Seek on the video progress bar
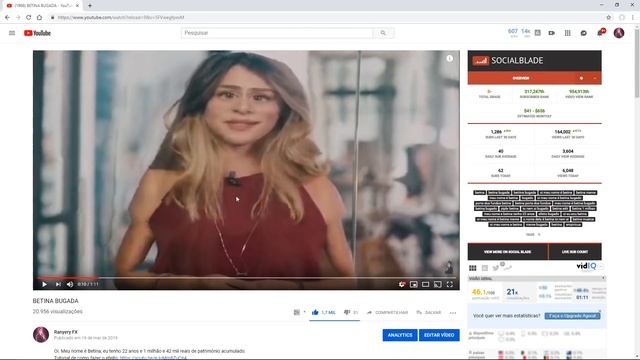 click(246, 278)
